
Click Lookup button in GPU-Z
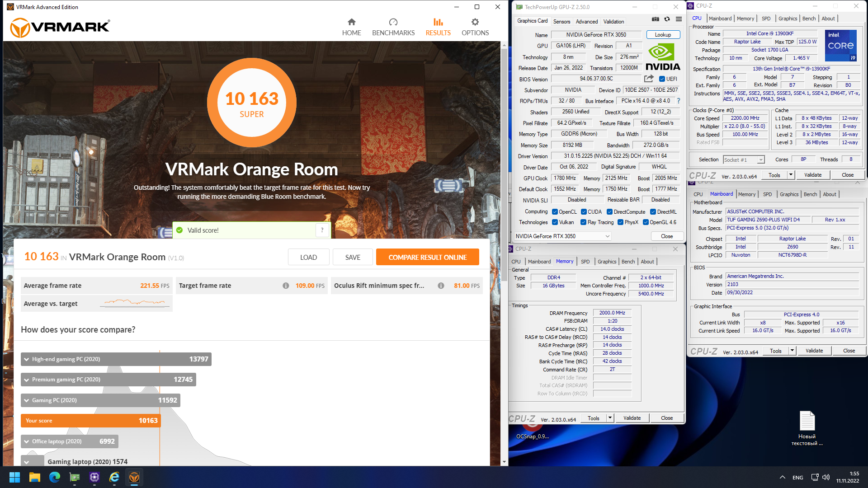tap(663, 35)
